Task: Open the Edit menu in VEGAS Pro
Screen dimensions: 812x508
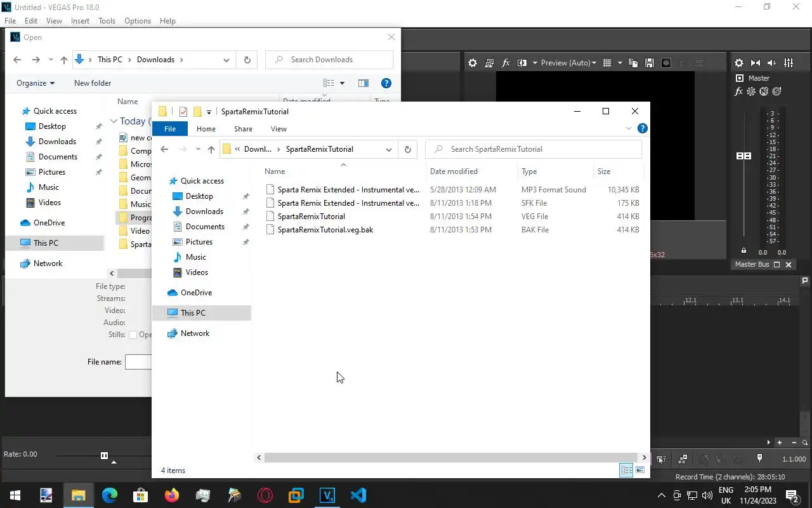Action: pos(31,21)
